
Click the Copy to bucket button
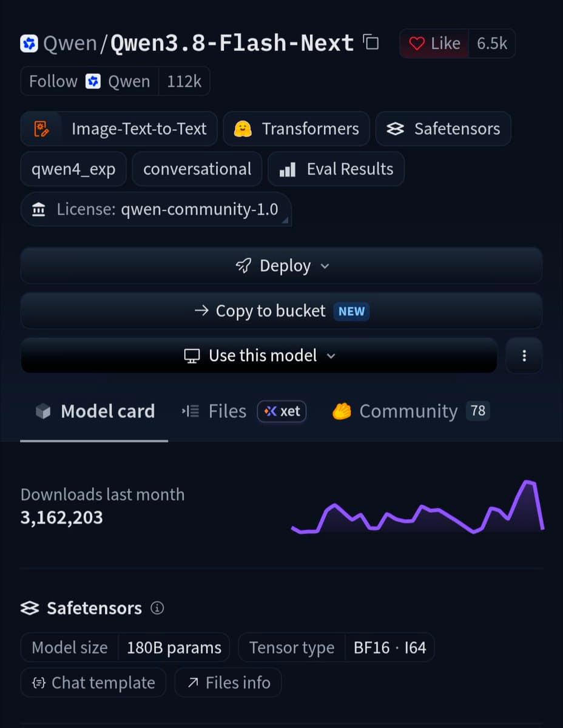coord(281,311)
